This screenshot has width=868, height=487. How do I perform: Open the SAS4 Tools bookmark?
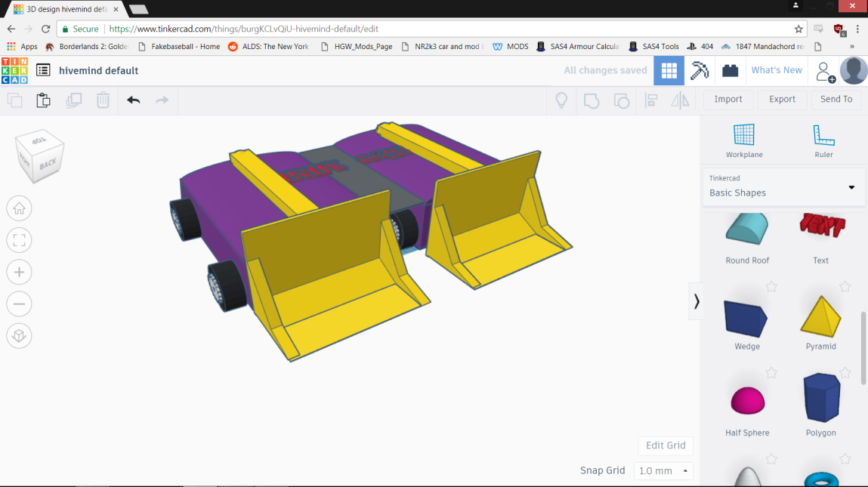point(653,47)
